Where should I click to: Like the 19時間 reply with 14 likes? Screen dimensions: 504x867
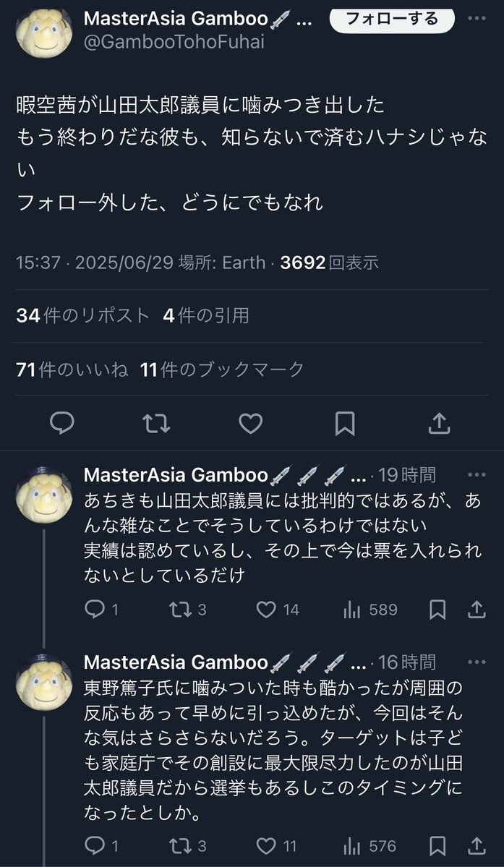pos(278,610)
